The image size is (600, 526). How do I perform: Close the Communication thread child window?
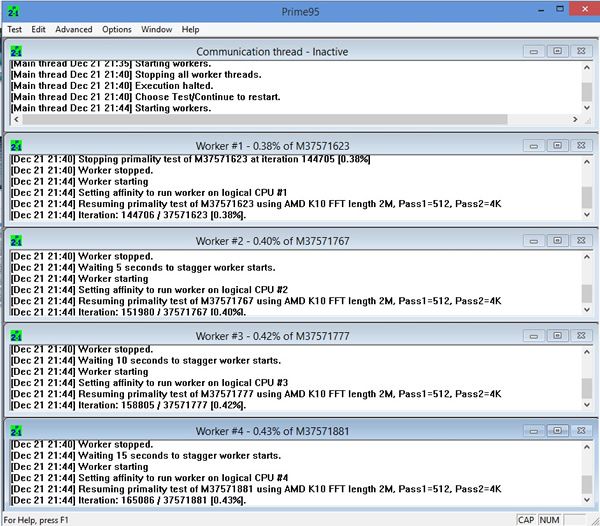coord(581,51)
